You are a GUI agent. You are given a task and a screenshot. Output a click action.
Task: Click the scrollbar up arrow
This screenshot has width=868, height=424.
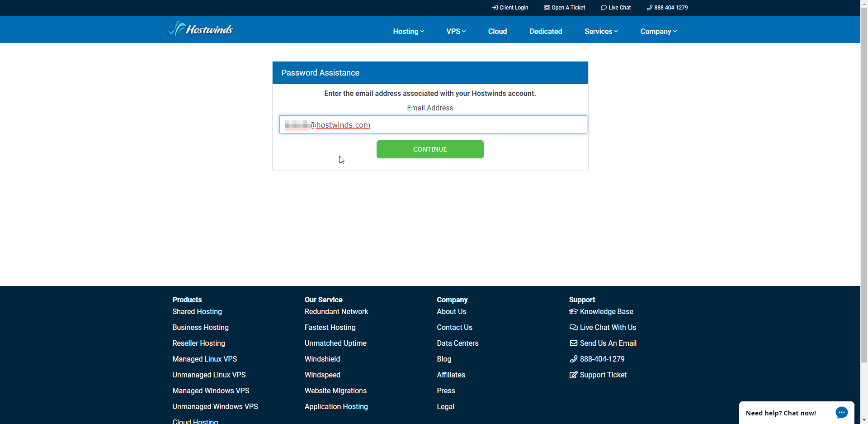864,4
